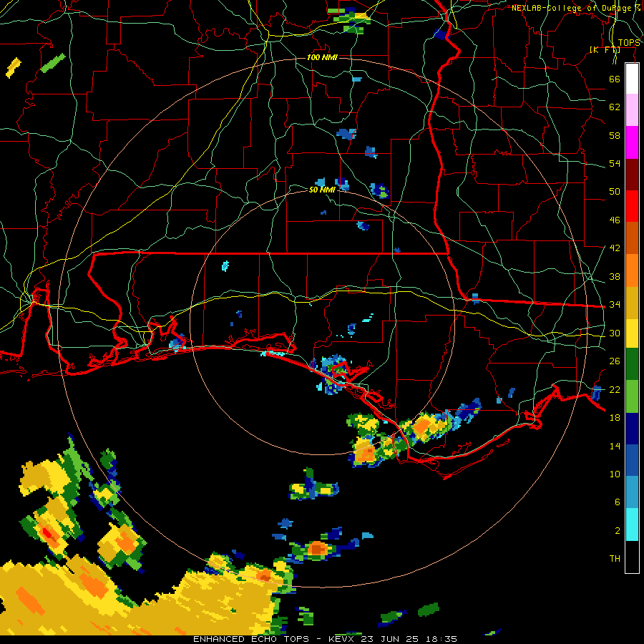Select the dark red legend swatch
This screenshot has width=644, height=644.
[632, 175]
